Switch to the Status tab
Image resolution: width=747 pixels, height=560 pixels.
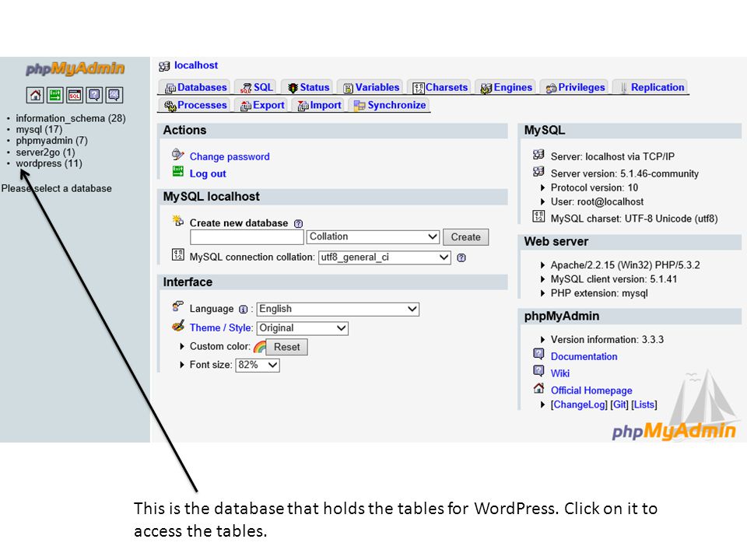pyautogui.click(x=308, y=88)
